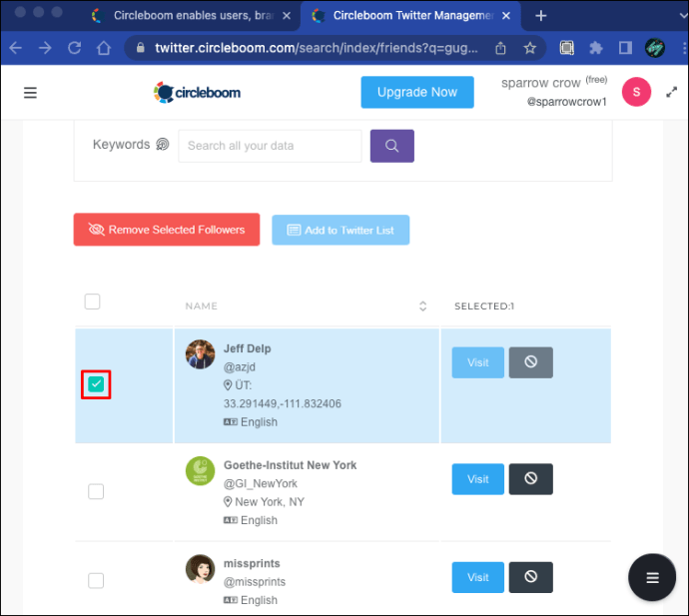This screenshot has width=689, height=616.
Task: Click the keywords target info icon
Action: click(163, 144)
